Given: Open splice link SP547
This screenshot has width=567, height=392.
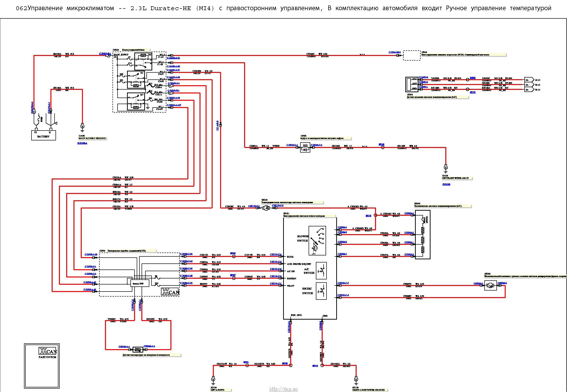Looking at the screenshot, I should [x=233, y=275].
